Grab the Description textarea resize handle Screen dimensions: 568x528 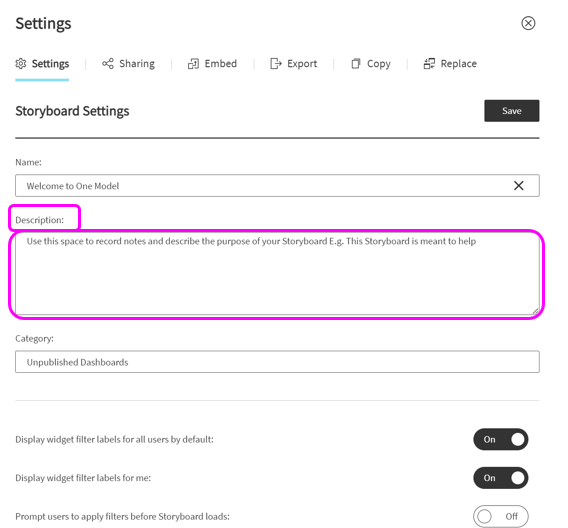[x=535, y=311]
